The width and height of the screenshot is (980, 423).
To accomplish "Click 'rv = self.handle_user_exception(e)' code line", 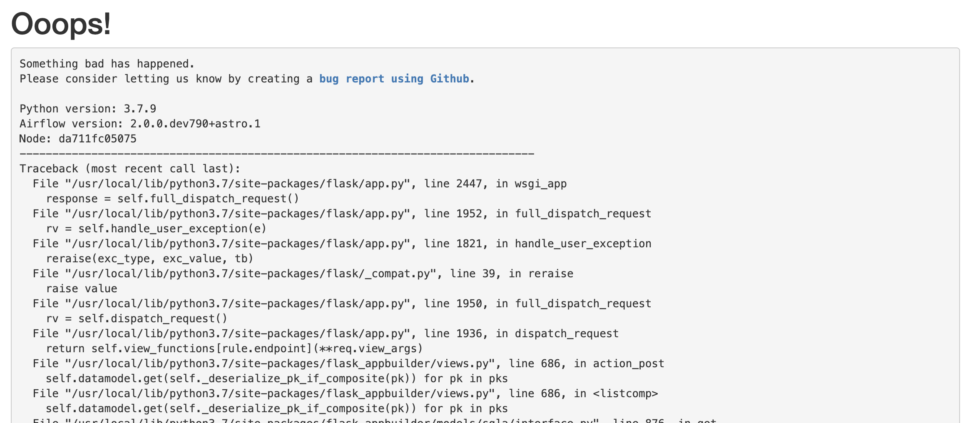I will click(x=156, y=229).
